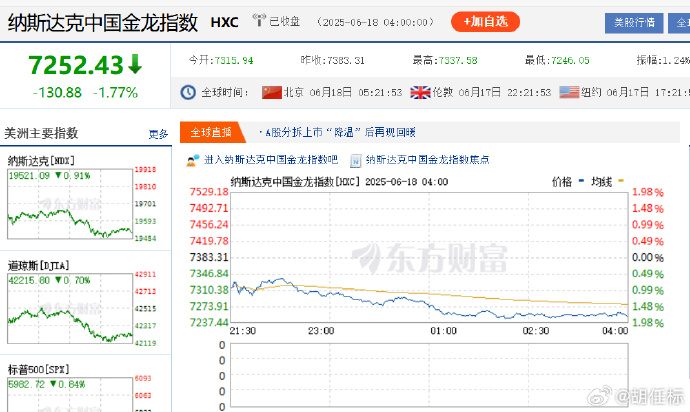
Task: Open the 标普500 SPX mini chart
Action: coord(70,396)
